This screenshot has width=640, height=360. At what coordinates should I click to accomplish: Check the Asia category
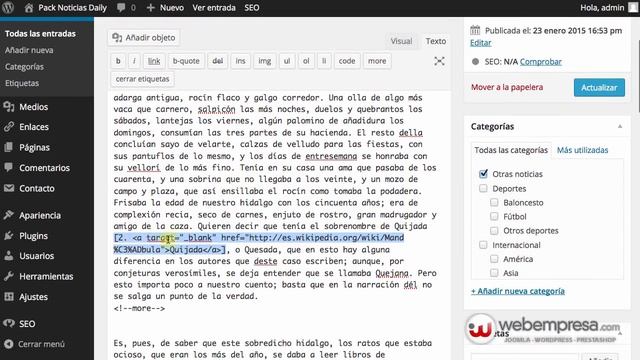[x=494, y=273]
